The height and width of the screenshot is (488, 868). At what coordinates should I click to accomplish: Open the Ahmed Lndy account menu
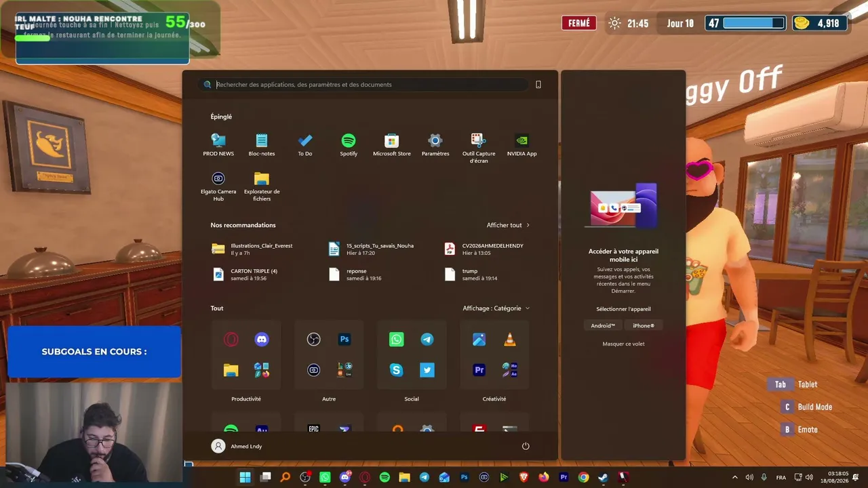pyautogui.click(x=237, y=446)
